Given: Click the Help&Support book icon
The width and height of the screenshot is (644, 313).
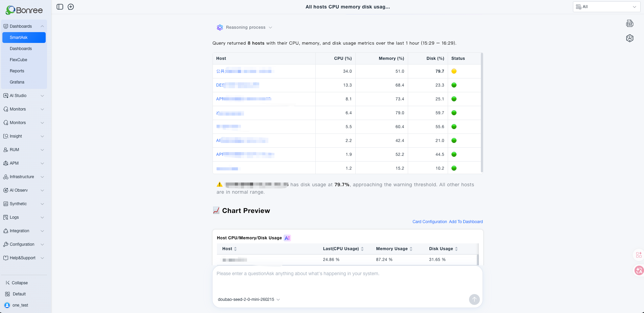Looking at the screenshot, I should click(6, 258).
